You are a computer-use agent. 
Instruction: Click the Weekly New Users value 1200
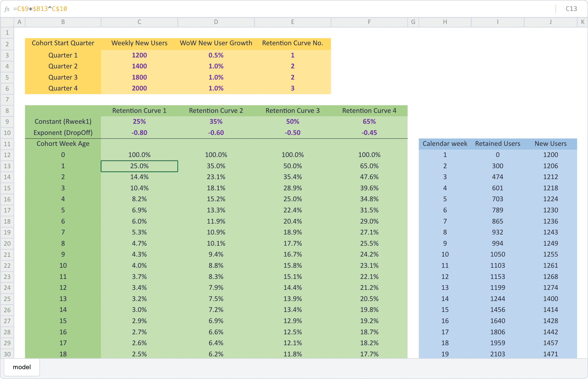[139, 55]
